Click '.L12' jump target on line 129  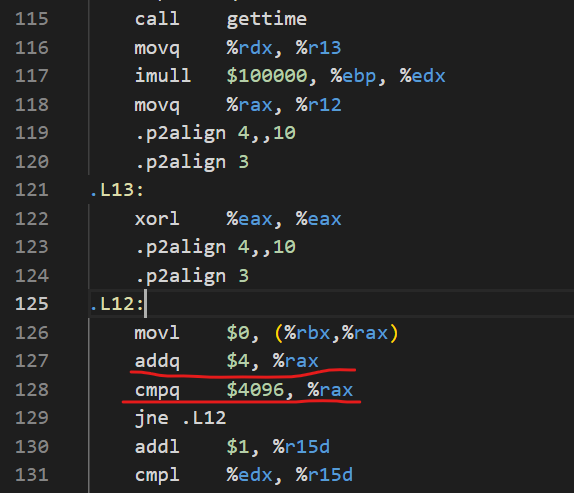click(x=204, y=418)
